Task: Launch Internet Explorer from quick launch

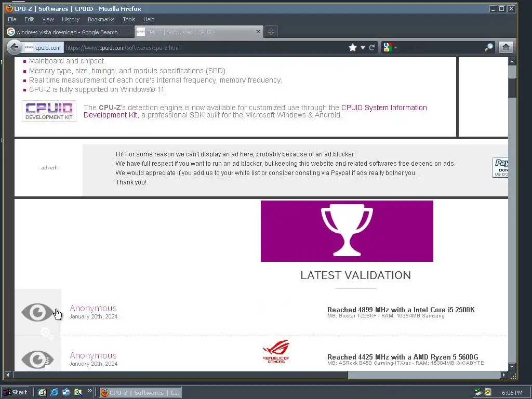Action: click(x=54, y=392)
